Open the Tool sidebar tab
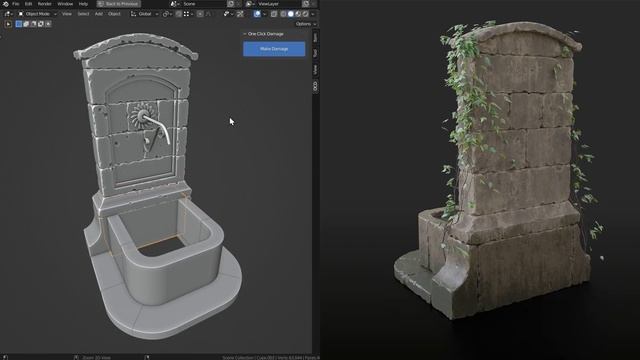This screenshot has height=360, width=640. click(316, 53)
